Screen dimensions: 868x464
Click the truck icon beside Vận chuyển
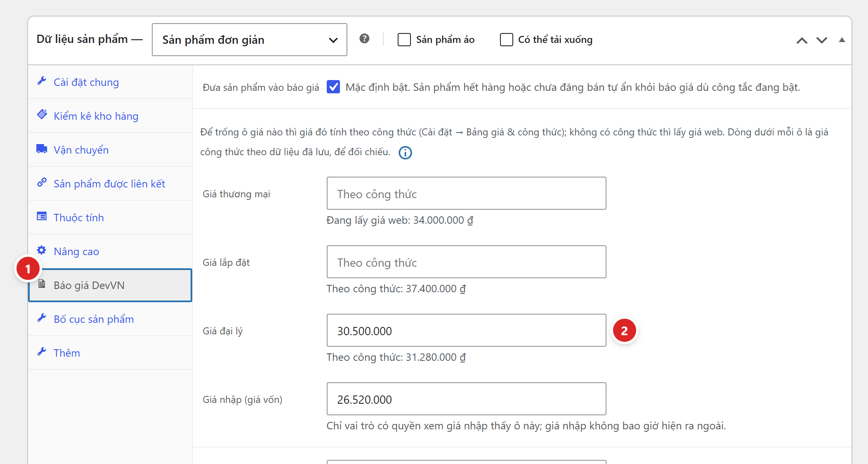click(x=42, y=149)
